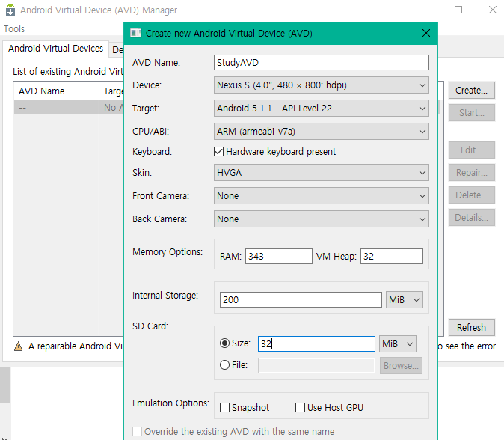Click the Target column header in AVD list

point(111,91)
